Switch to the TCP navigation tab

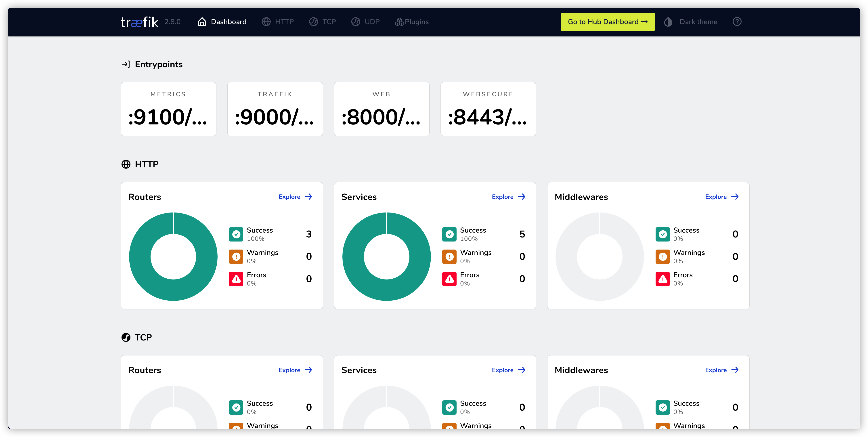[323, 22]
